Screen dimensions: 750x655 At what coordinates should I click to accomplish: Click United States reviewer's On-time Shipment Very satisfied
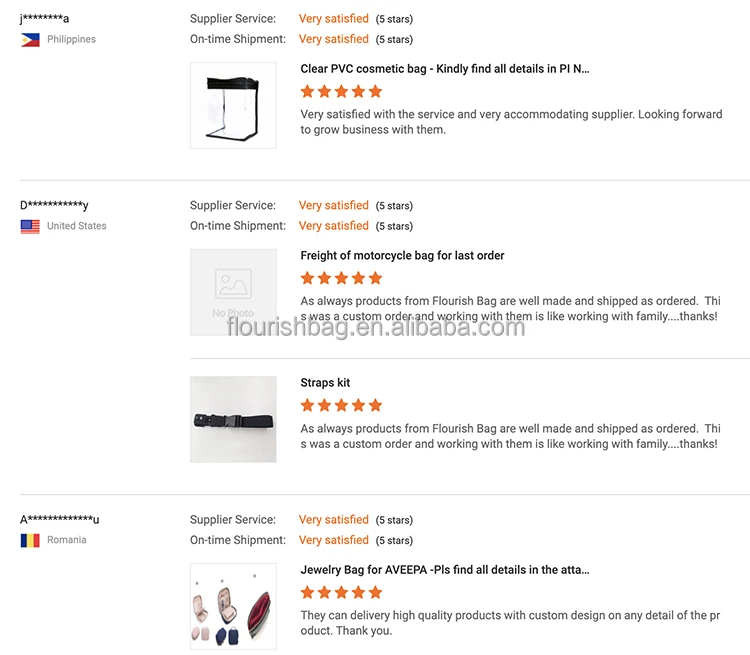point(333,226)
